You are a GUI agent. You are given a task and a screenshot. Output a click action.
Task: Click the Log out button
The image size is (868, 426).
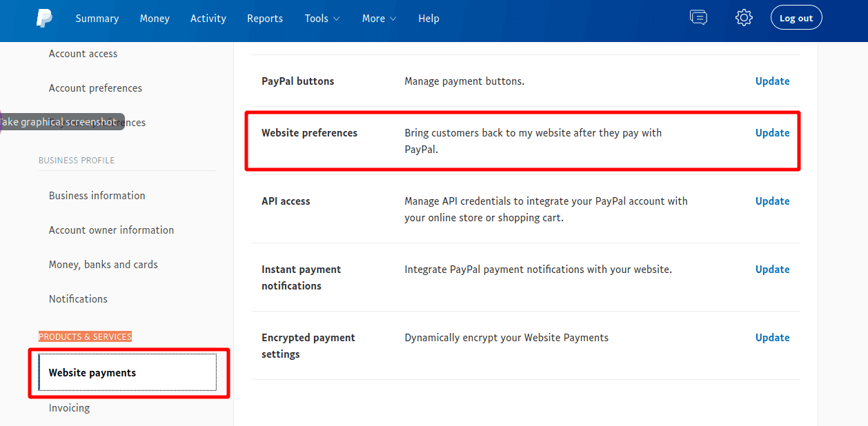point(796,18)
